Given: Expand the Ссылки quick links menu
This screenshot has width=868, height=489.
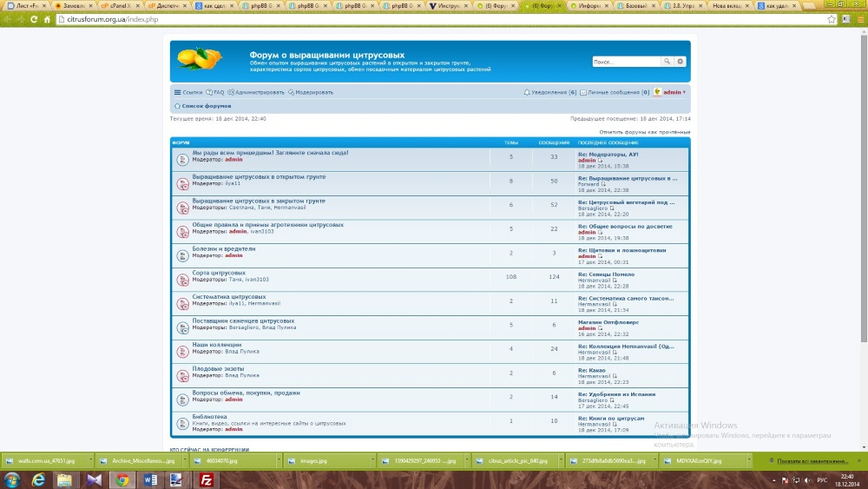Looking at the screenshot, I should click(188, 92).
